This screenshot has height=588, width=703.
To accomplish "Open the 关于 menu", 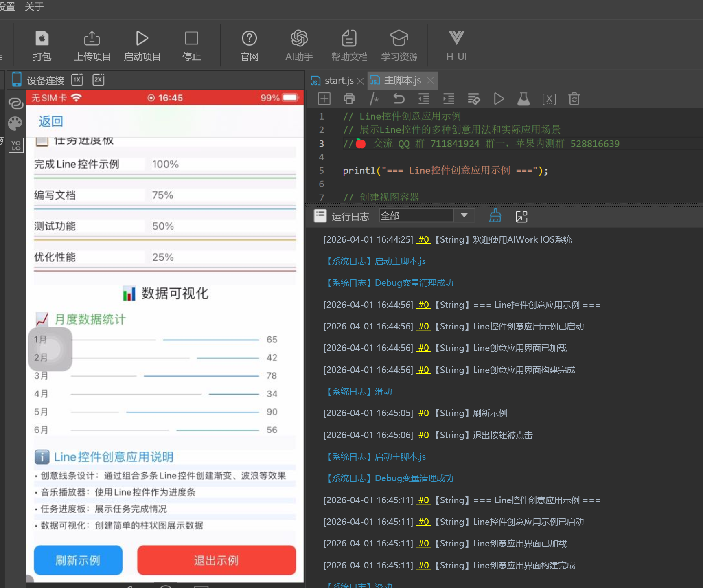I will (34, 7).
